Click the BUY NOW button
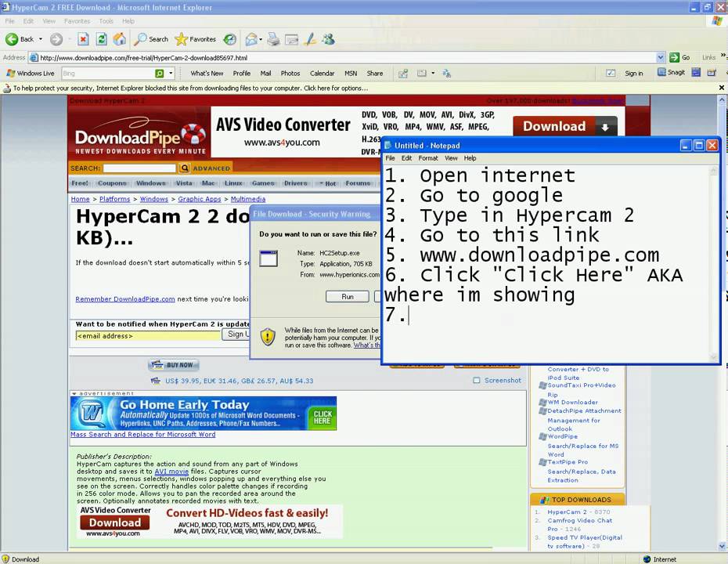728x564 pixels. 174,365
